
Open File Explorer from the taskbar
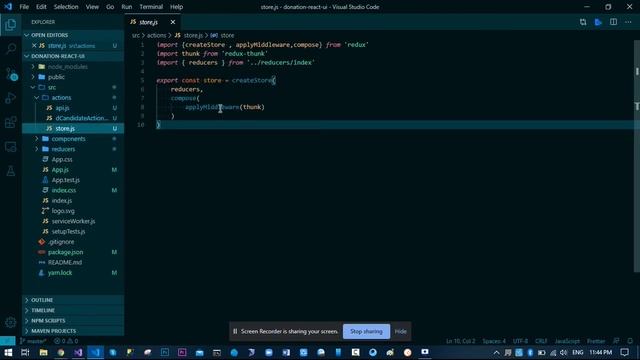43,352
